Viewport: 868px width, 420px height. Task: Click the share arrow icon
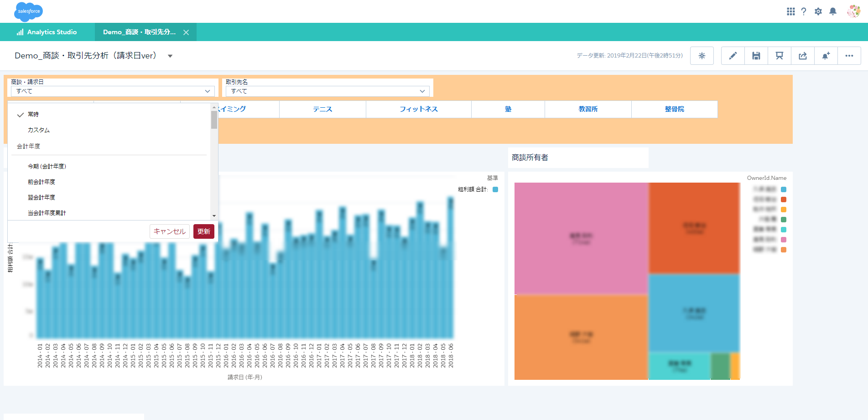pos(803,56)
